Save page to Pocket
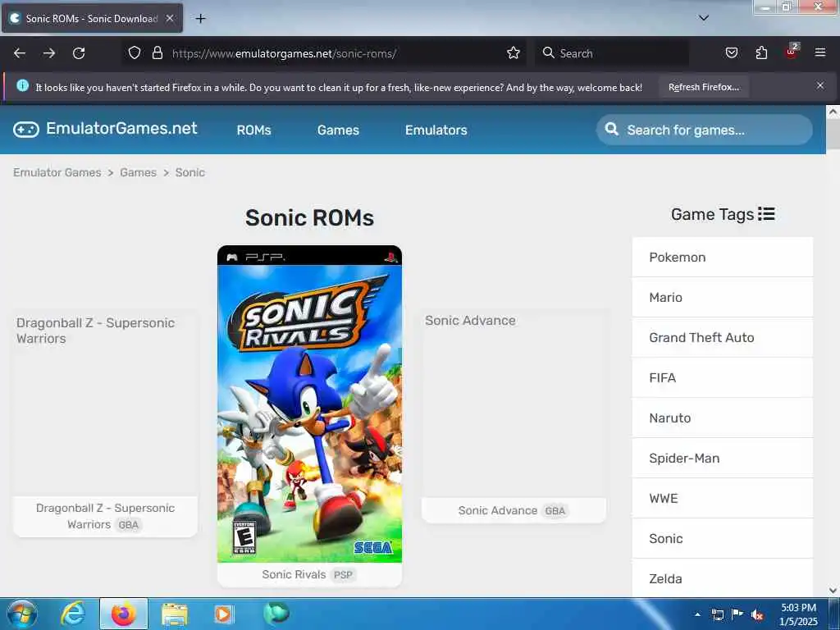 point(731,52)
